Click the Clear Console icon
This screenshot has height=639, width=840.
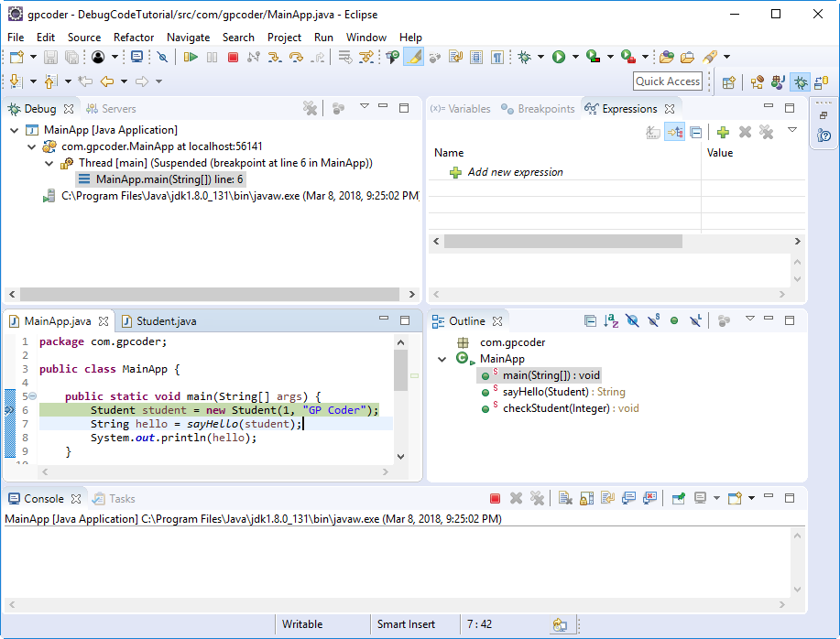pos(565,498)
